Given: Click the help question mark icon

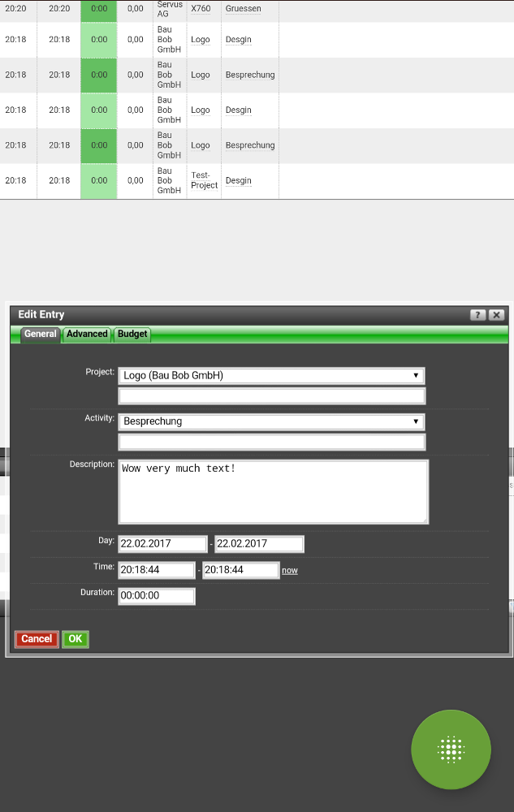Looking at the screenshot, I should point(477,315).
